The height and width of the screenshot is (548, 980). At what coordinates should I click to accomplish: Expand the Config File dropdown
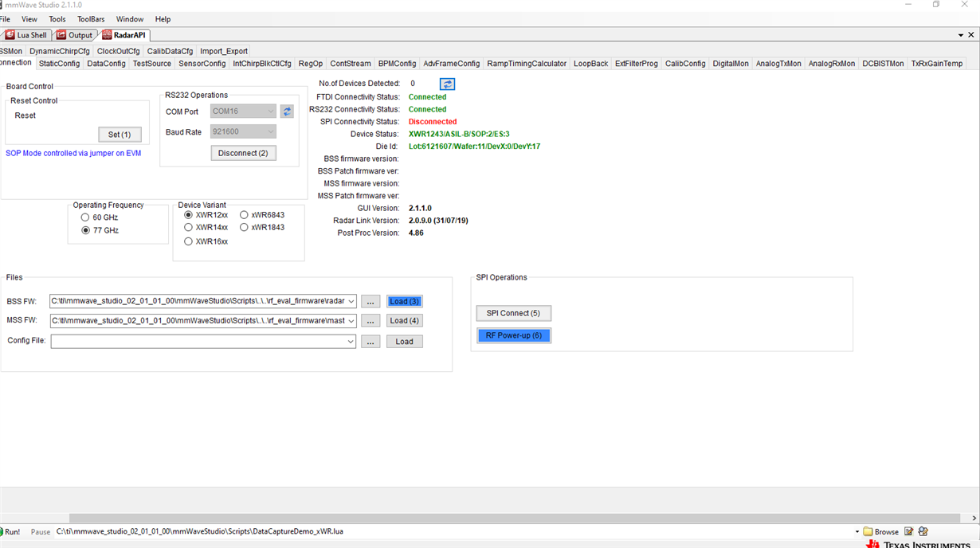(x=351, y=341)
